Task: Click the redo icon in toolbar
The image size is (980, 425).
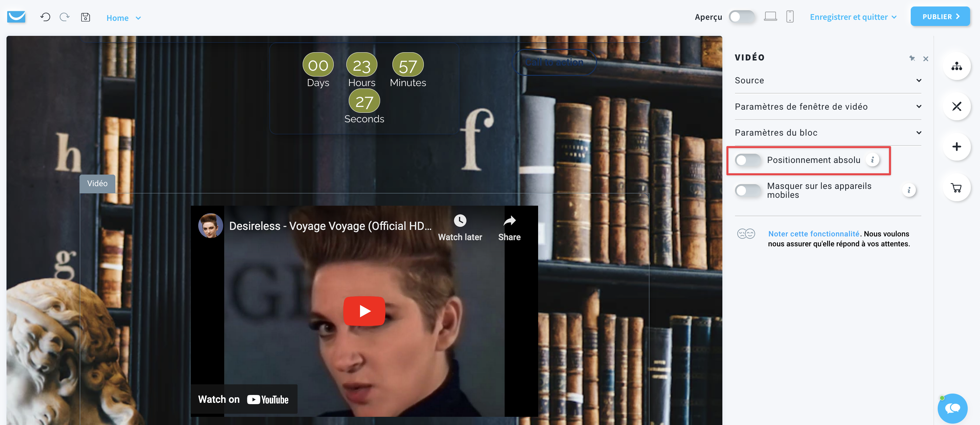Action: 64,17
